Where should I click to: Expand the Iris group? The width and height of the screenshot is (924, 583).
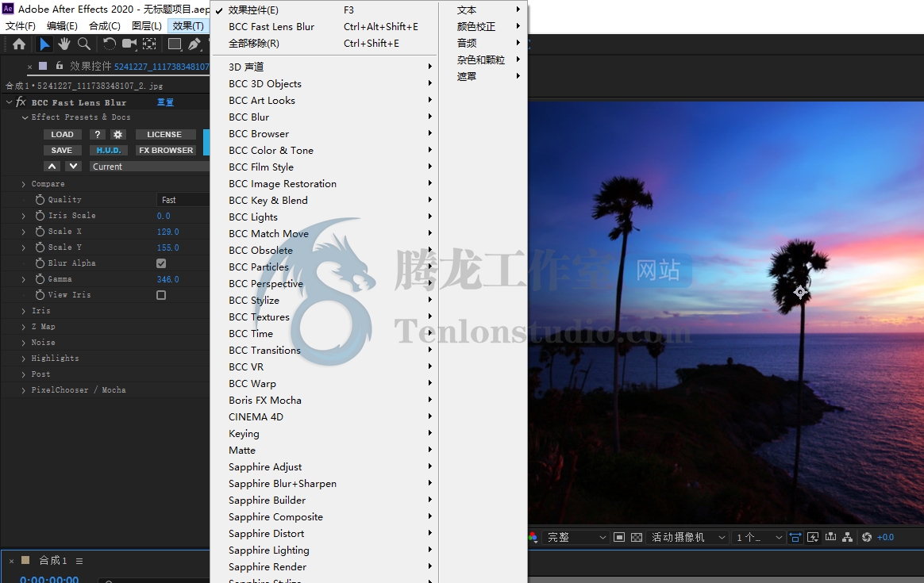pos(24,310)
